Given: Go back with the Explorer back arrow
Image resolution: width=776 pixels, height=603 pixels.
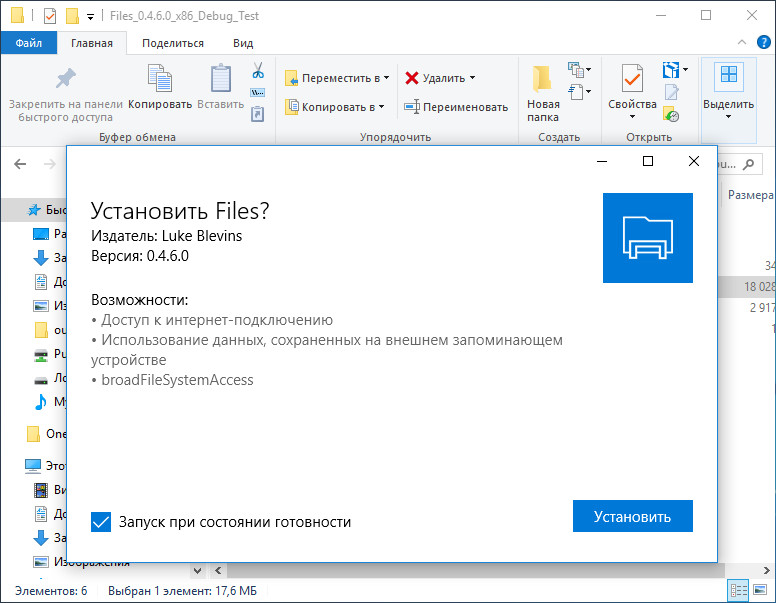Looking at the screenshot, I should 20,164.
